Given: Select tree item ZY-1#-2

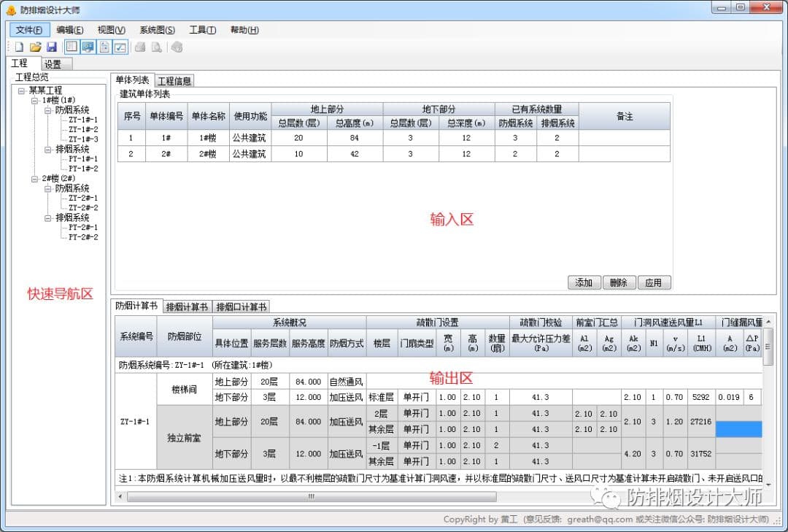Looking at the screenshot, I should pos(83,128).
